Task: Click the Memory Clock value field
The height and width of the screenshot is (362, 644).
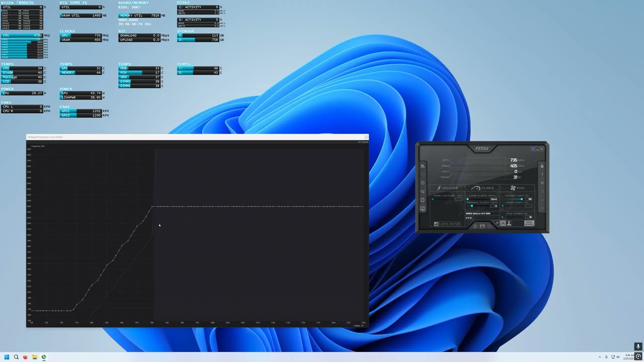Action: (x=494, y=206)
